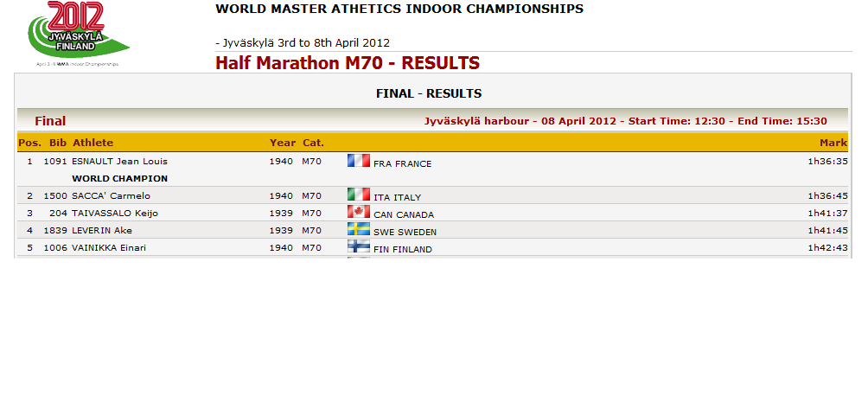
Task: Select athlete TAIVASSALO Keijo
Action: pyautogui.click(x=115, y=213)
